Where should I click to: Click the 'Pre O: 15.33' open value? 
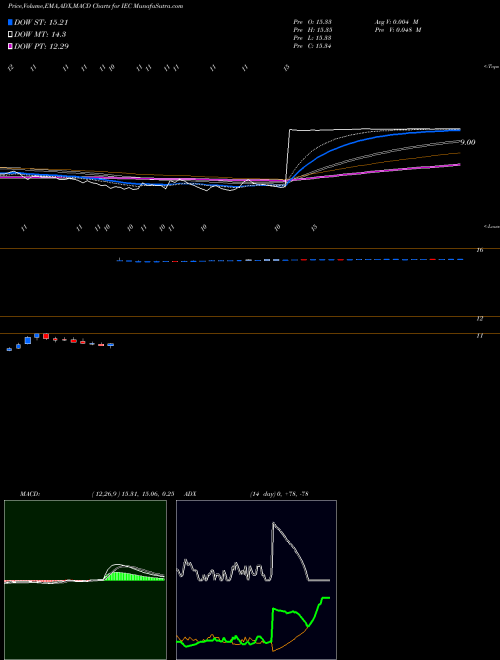click(x=314, y=21)
